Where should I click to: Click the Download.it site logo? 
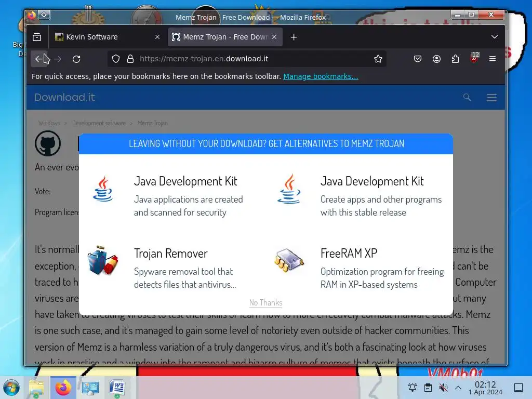[x=65, y=97]
